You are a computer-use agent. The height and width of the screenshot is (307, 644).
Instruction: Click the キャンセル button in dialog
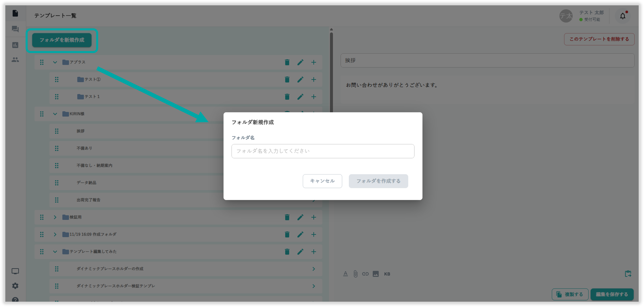[x=322, y=181]
